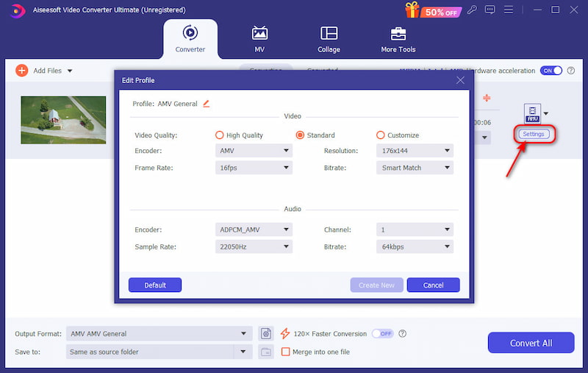
Task: Open the Output Format dropdown
Action: tap(159, 333)
